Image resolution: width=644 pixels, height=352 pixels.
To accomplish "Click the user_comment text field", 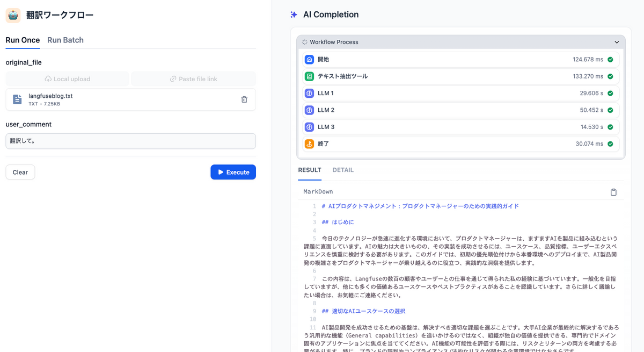I will click(x=130, y=141).
